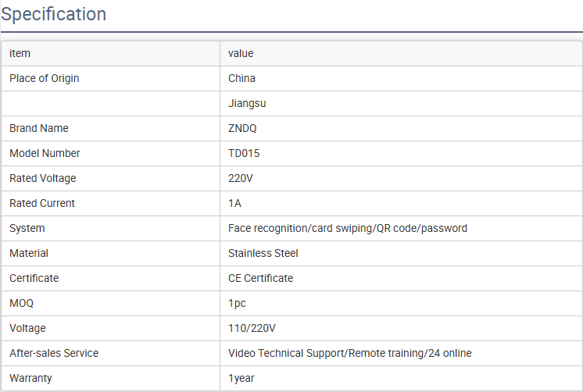Select the TD015 model value

[x=244, y=153]
